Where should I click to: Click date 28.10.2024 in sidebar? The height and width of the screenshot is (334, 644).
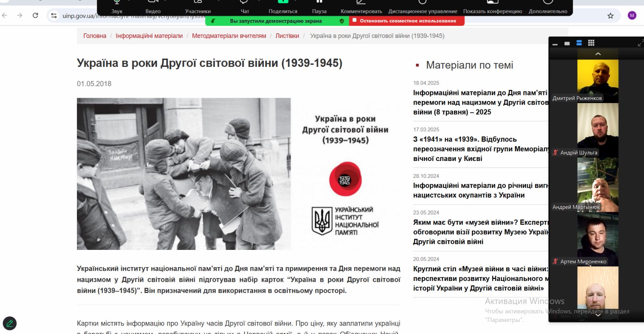(x=426, y=176)
